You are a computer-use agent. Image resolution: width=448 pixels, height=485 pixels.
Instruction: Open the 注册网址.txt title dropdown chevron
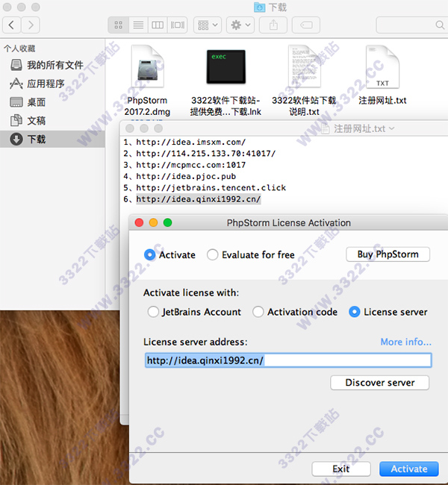(x=392, y=128)
